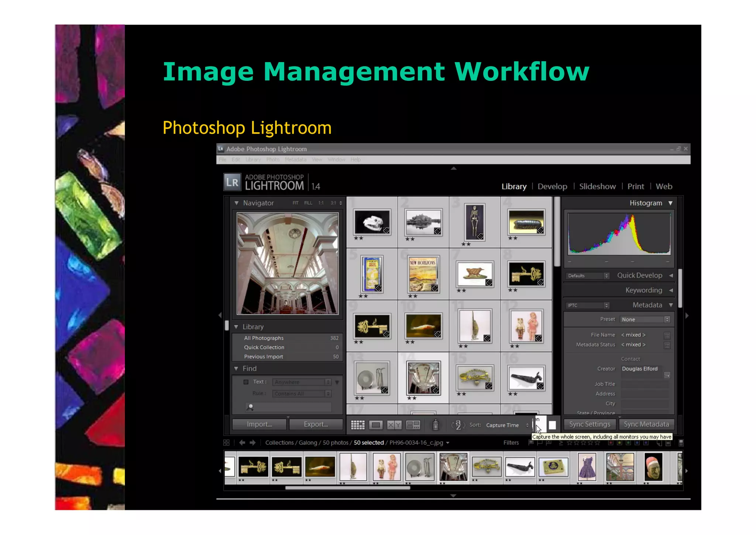Click the white square icon near Sort
This screenshot has height=535, width=756.
pos(552,425)
